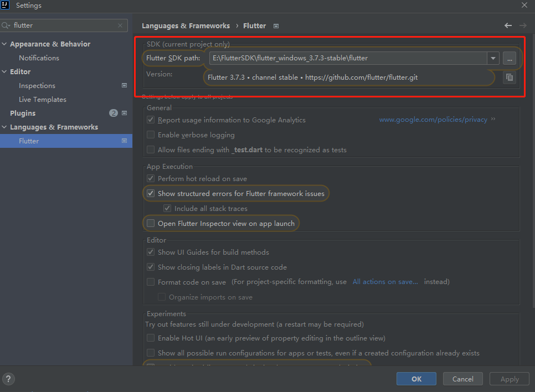
Task: Enable verbose logging
Action: [150, 135]
